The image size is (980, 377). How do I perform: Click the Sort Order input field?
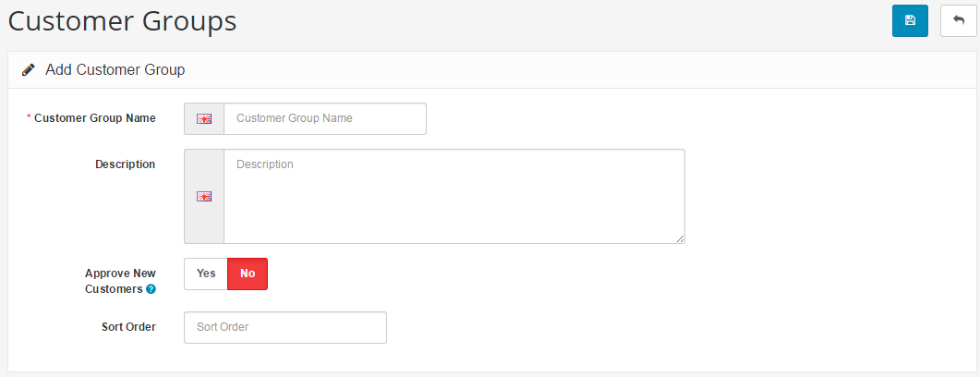coord(284,327)
